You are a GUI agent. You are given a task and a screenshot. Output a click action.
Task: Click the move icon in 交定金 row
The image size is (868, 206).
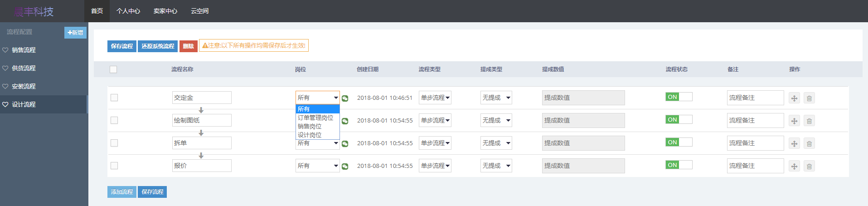pyautogui.click(x=794, y=98)
